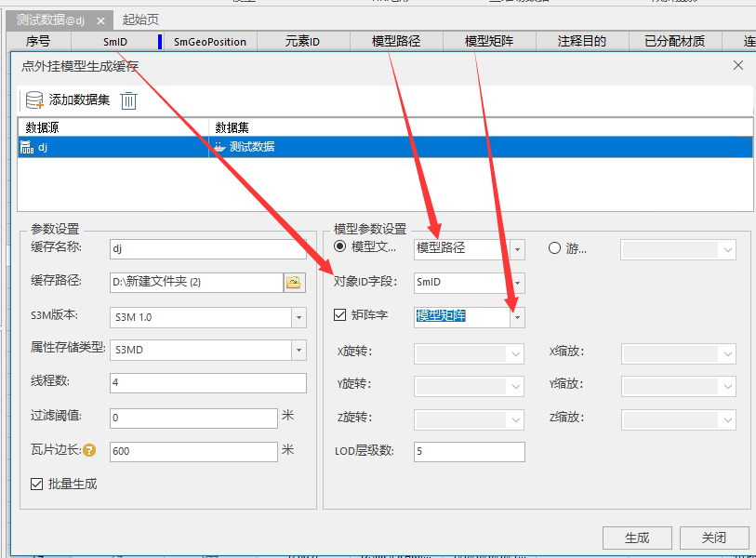Select the 游标 radio button option

tap(555, 248)
